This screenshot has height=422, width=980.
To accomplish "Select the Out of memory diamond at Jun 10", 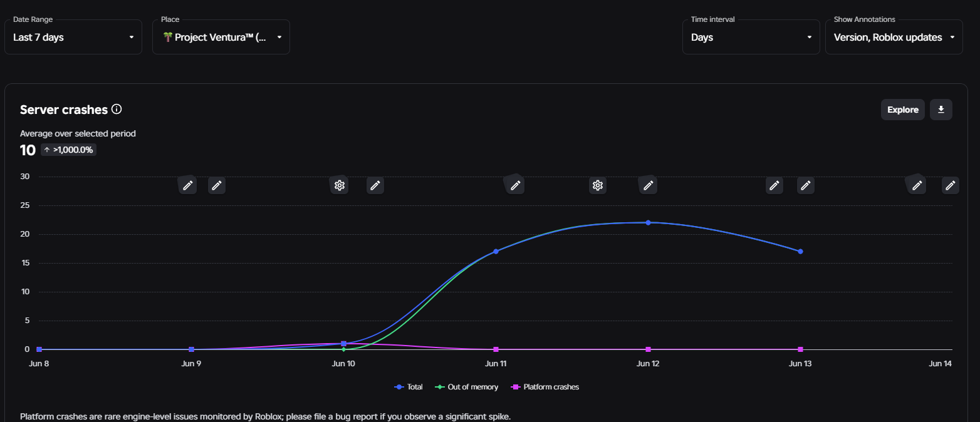I will coord(343,349).
